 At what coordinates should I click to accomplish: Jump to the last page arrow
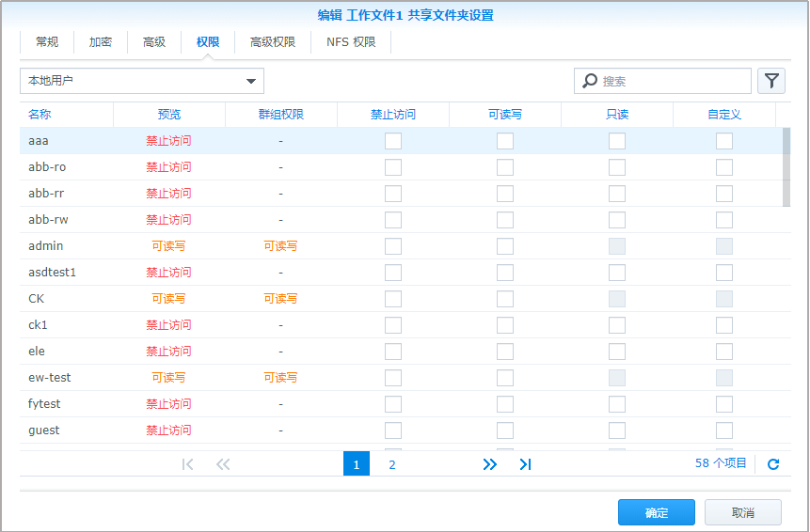point(525,464)
